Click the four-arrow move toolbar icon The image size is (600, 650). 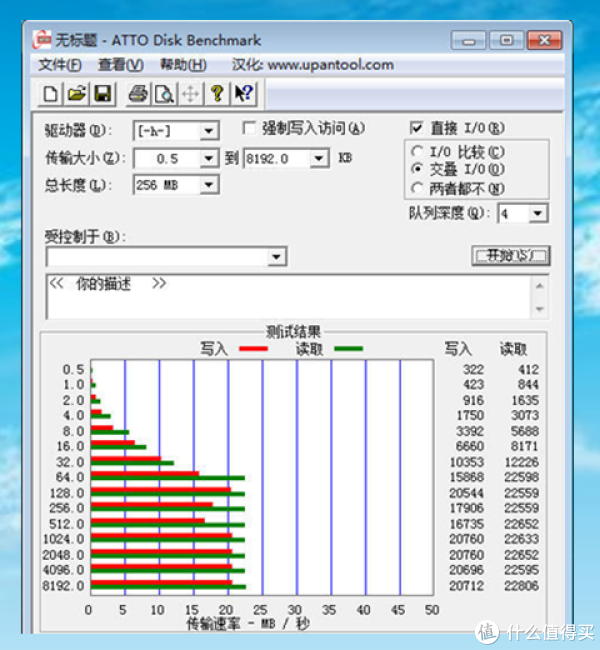pos(190,94)
